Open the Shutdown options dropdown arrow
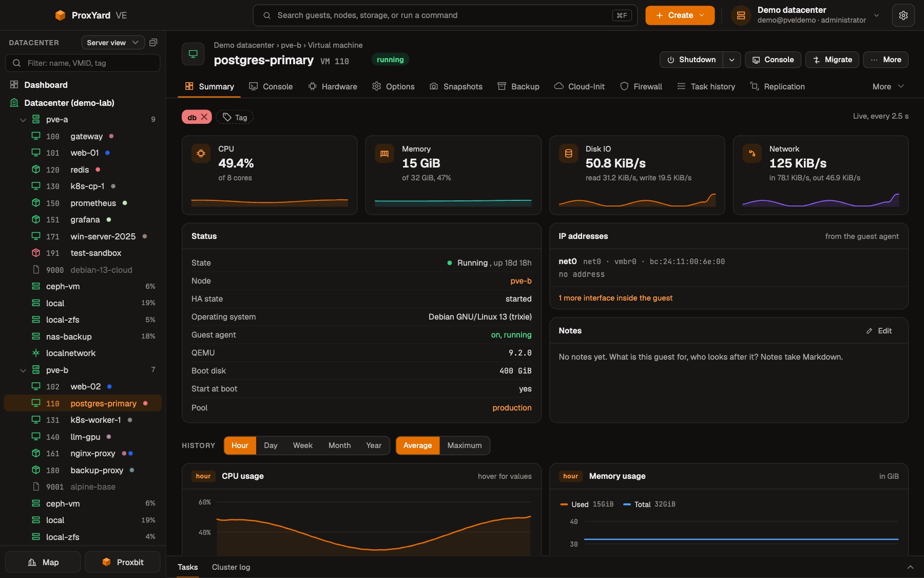Screen dimensions: 924x578 point(731,60)
